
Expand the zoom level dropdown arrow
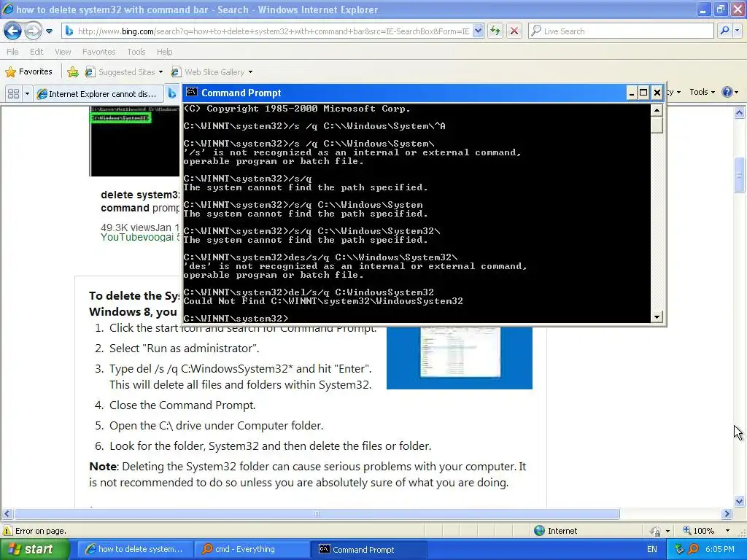point(727,531)
